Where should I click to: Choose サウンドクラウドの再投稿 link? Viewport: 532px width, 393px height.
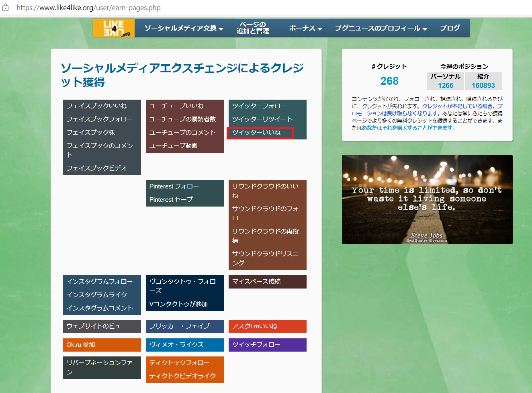(265, 235)
